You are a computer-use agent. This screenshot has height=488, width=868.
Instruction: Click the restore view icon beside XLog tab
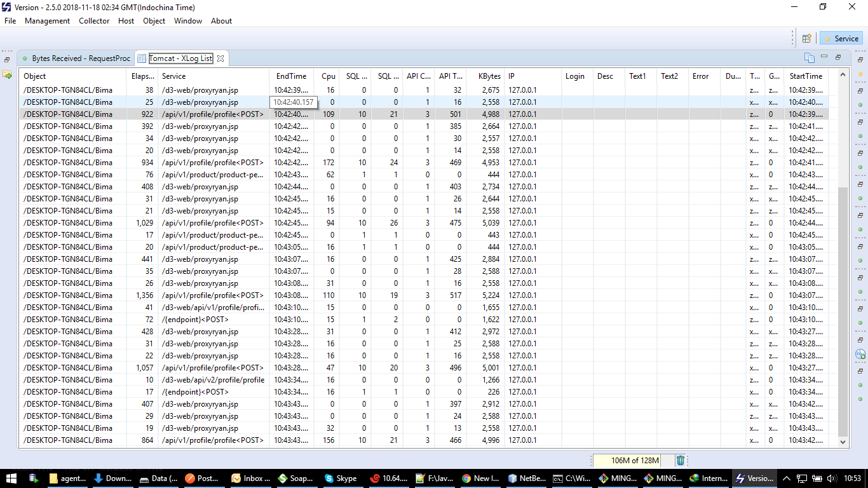838,57
